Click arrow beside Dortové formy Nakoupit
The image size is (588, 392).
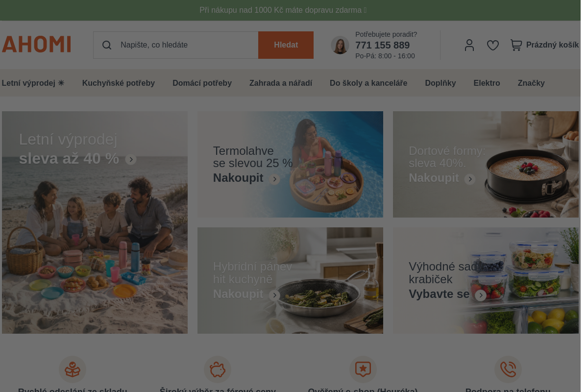coord(470,179)
